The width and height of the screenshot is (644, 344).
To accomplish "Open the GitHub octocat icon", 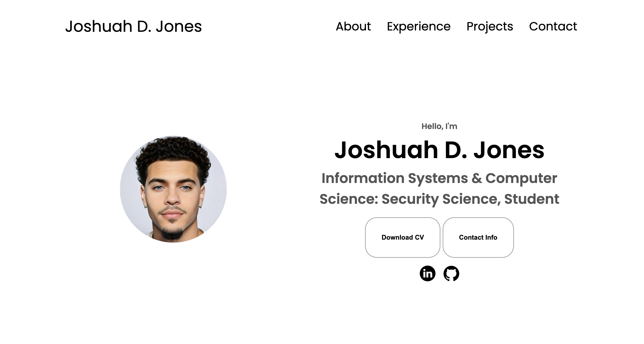I will coord(451,274).
